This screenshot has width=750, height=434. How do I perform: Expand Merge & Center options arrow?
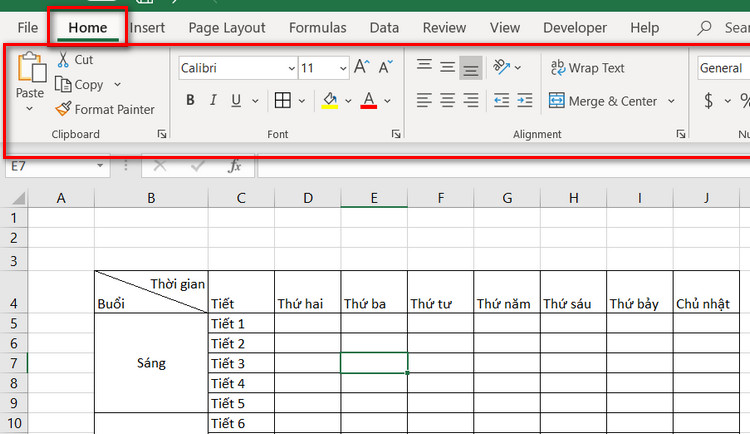[671, 101]
